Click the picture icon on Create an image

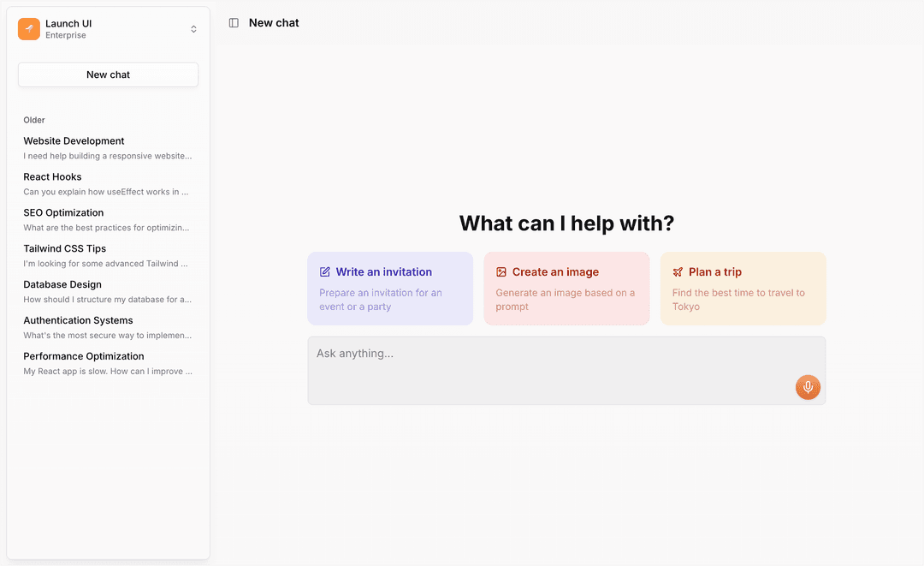(x=500, y=271)
